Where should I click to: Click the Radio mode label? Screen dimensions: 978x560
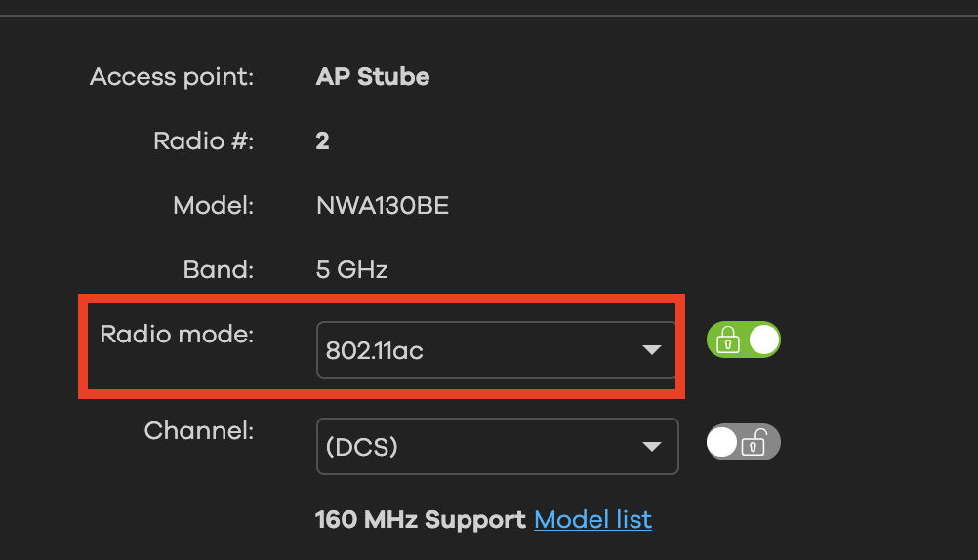[x=177, y=335]
